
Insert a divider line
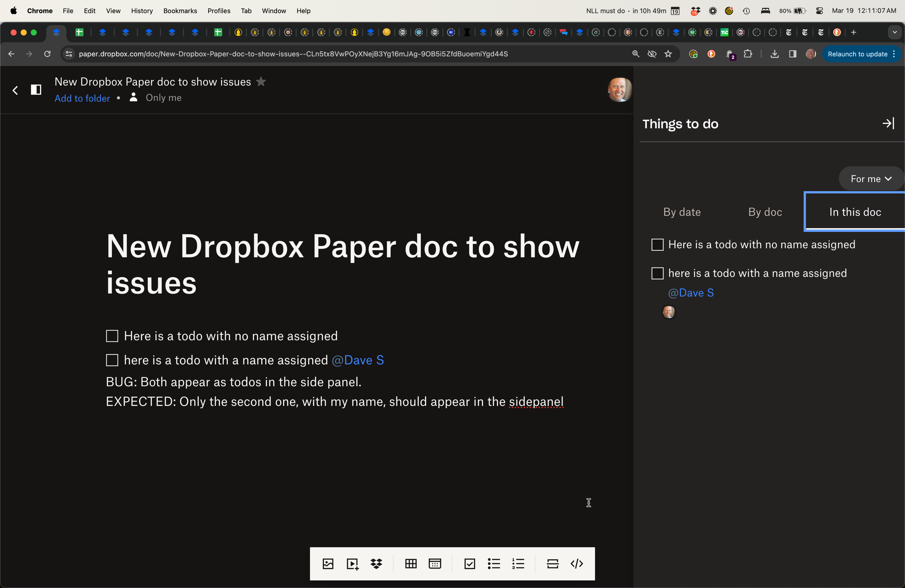[552, 564]
